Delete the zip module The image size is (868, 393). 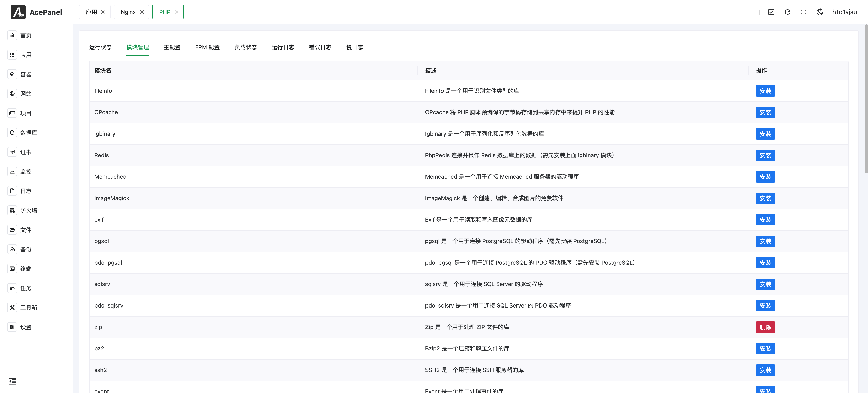pos(765,327)
